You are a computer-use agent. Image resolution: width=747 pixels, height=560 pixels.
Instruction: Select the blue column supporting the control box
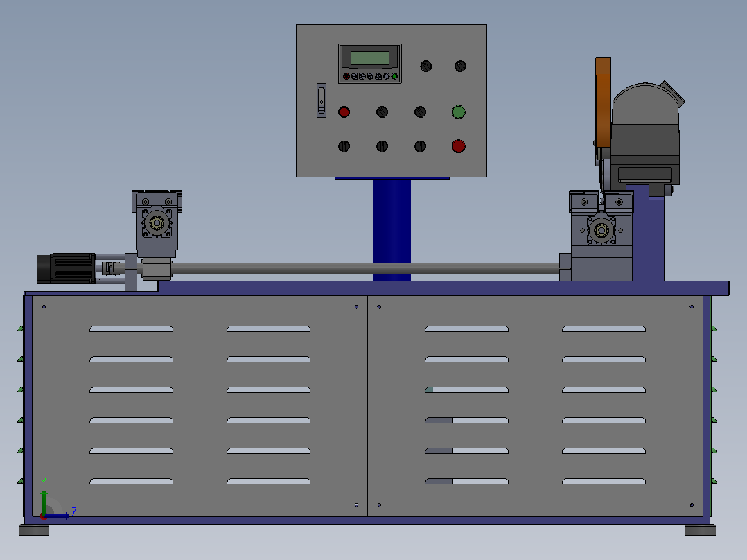[x=392, y=229]
